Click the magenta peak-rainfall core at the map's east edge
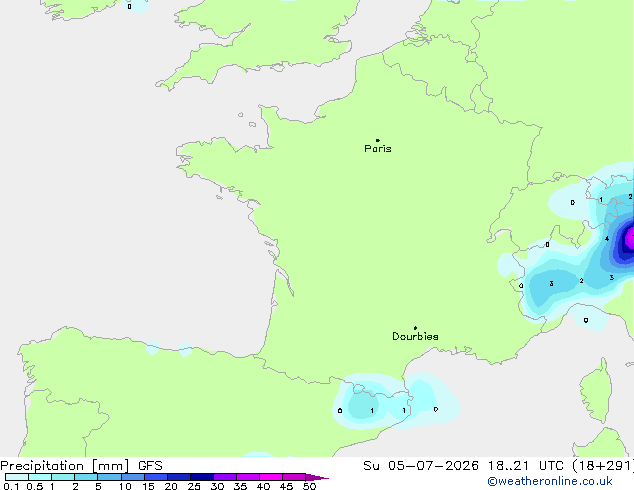The width and height of the screenshot is (634, 490). pos(629,239)
